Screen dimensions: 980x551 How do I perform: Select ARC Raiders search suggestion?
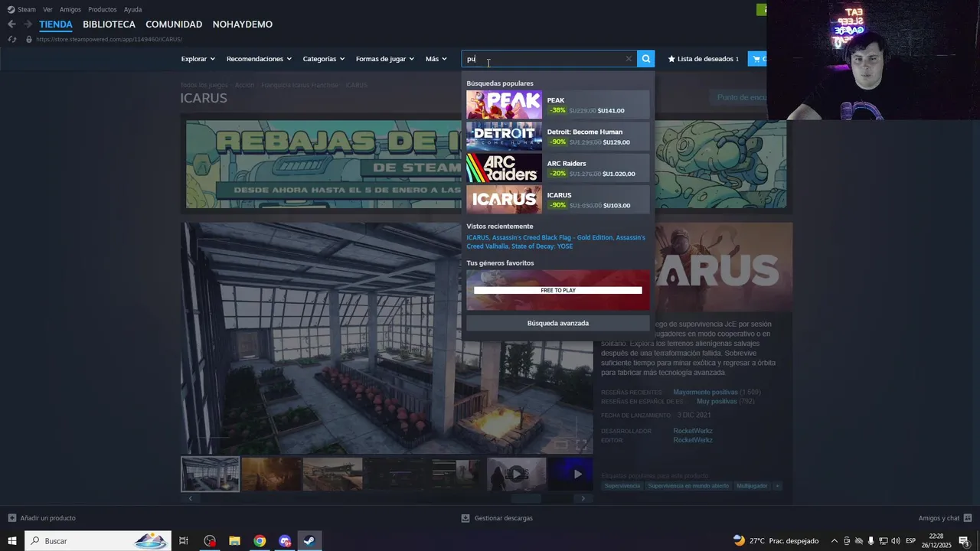pyautogui.click(x=558, y=168)
